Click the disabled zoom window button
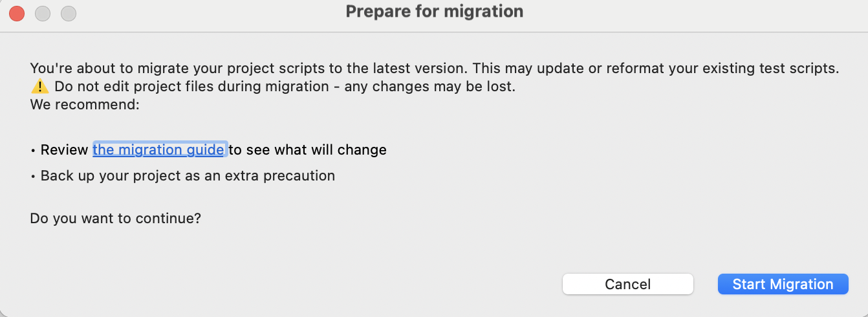 tap(68, 13)
